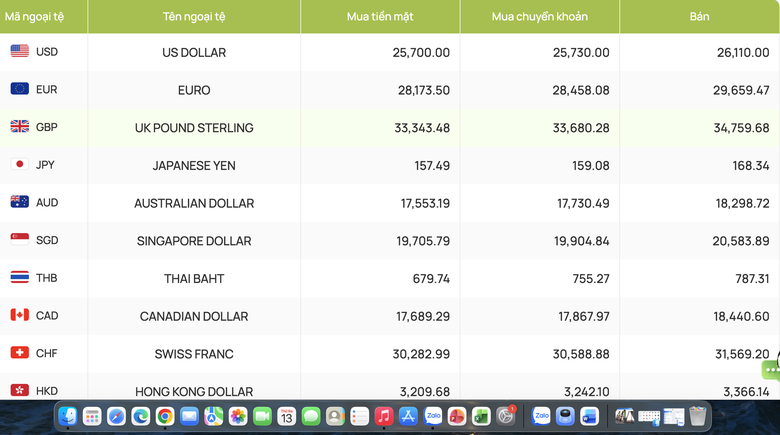This screenshot has height=435, width=780.
Task: Click SGD sell value 20,583.89
Action: [741, 241]
